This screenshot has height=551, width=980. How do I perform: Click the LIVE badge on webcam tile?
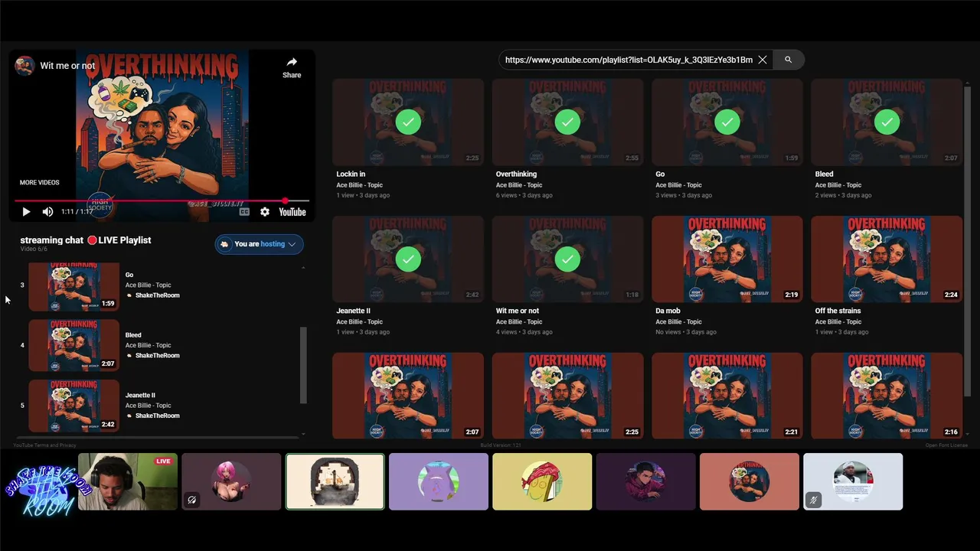pyautogui.click(x=163, y=461)
